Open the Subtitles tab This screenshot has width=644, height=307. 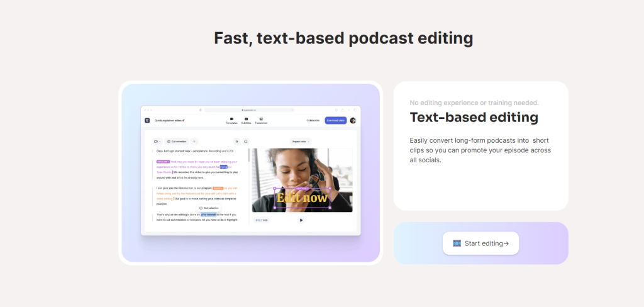click(x=247, y=120)
